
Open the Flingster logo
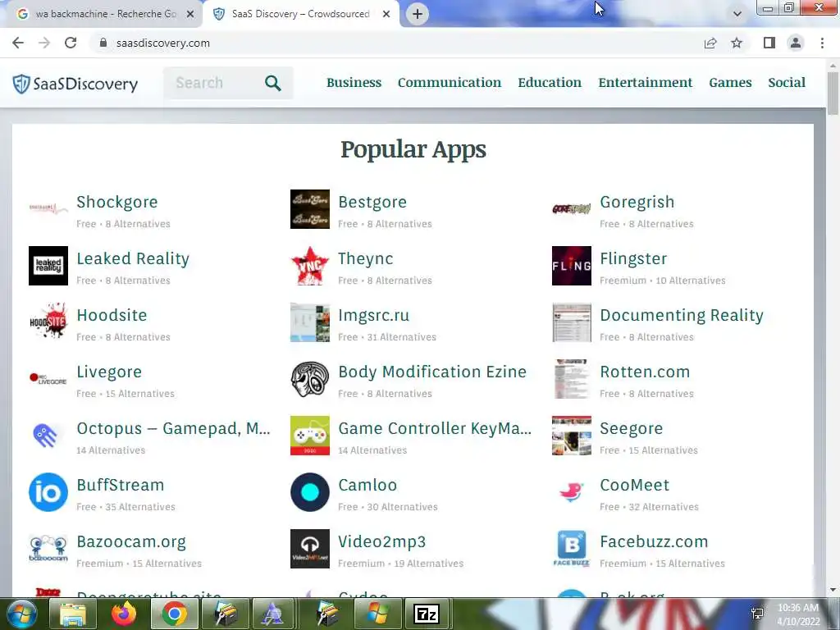coord(572,266)
